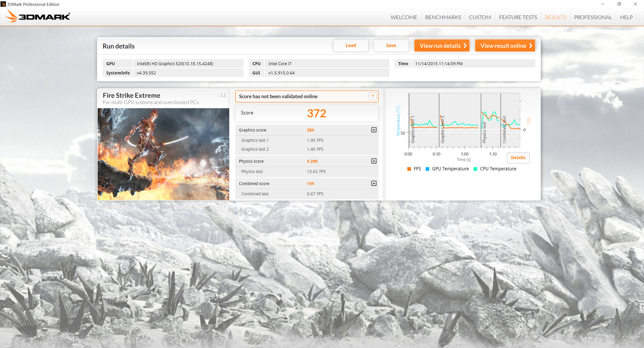The width and height of the screenshot is (644, 348).
Task: Click the Physics test row
Action: tap(307, 171)
